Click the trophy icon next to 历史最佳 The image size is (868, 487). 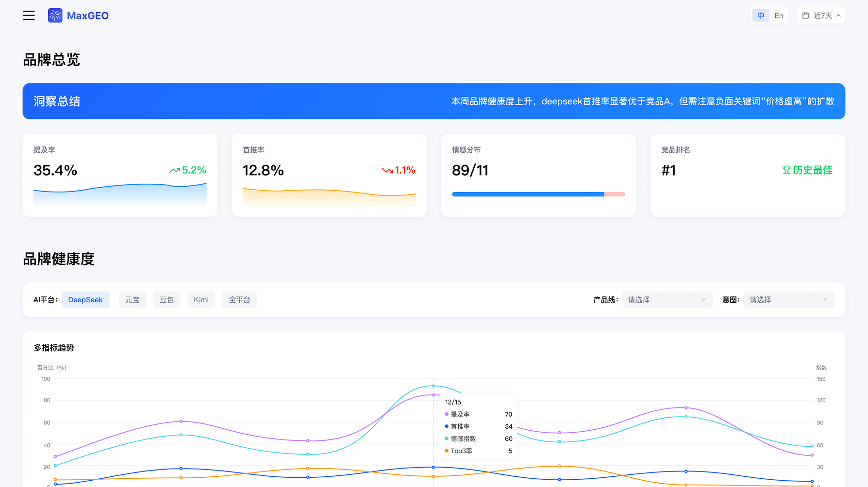click(786, 170)
